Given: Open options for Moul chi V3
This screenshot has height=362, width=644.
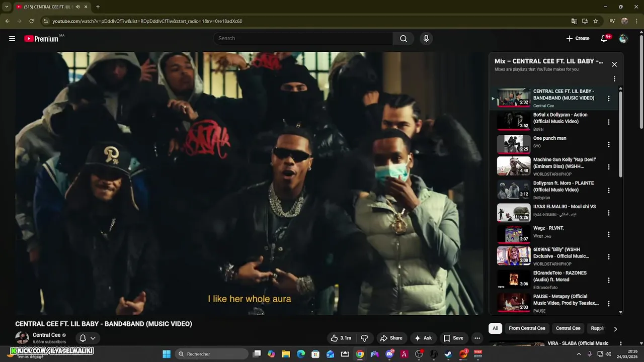Looking at the screenshot, I should (609, 213).
